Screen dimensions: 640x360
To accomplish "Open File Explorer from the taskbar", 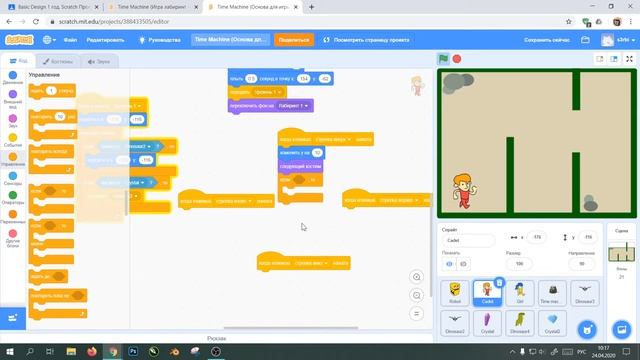I will (x=71, y=351).
